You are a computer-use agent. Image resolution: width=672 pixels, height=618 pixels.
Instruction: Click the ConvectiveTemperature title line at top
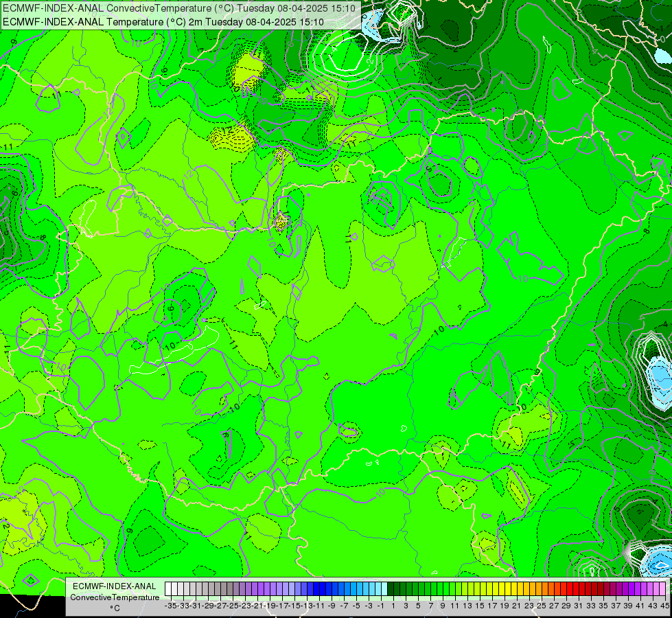pyautogui.click(x=179, y=8)
